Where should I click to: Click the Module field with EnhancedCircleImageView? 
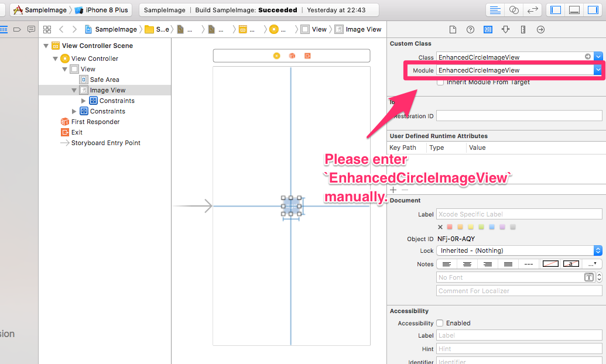tap(515, 70)
